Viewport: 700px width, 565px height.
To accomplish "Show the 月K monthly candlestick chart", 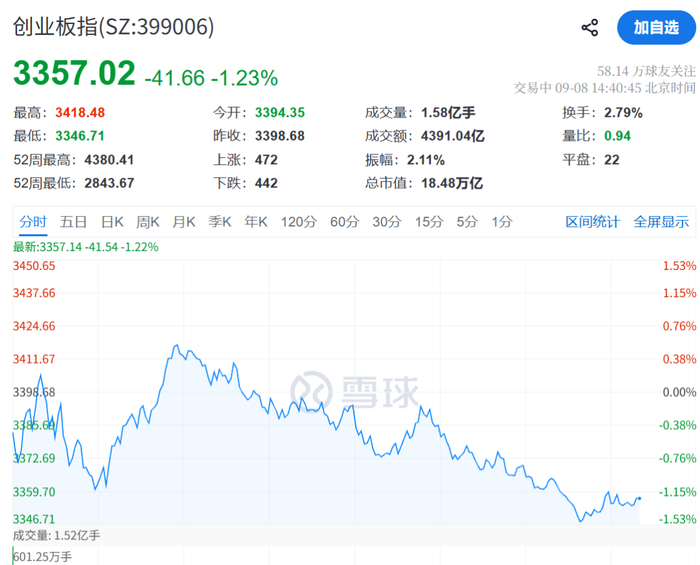I will pyautogui.click(x=184, y=221).
